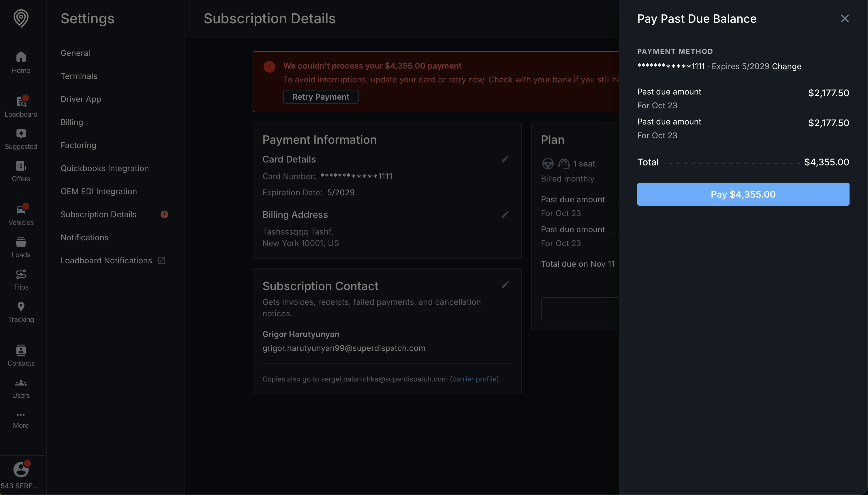The image size is (868, 495).
Task: Click the external link icon beside Loadboard Notifications
Action: point(161,260)
